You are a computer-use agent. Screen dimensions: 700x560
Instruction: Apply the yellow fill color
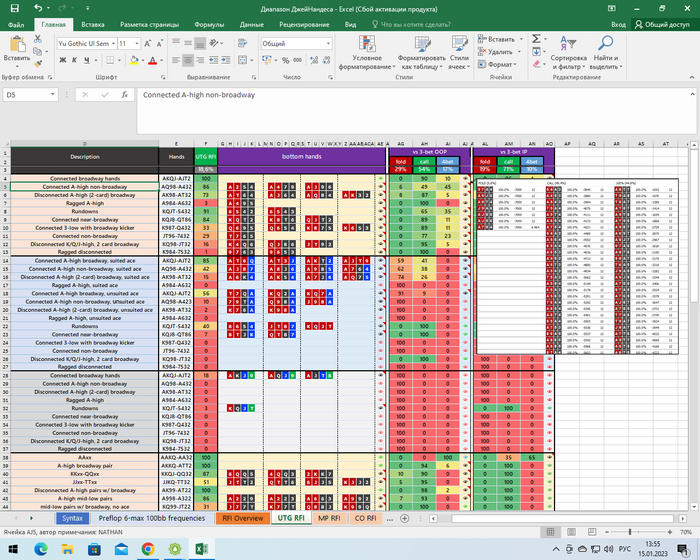(x=134, y=60)
